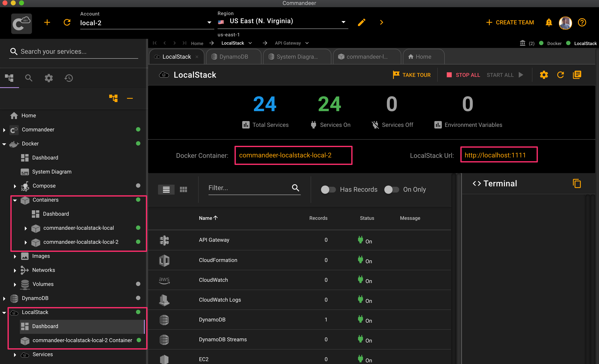The height and width of the screenshot is (364, 599).
Task: Select the history sidebar tab icon
Action: [68, 78]
